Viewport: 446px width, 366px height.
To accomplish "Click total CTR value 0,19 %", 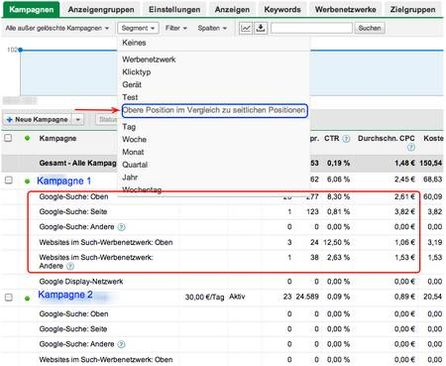I will 338,163.
